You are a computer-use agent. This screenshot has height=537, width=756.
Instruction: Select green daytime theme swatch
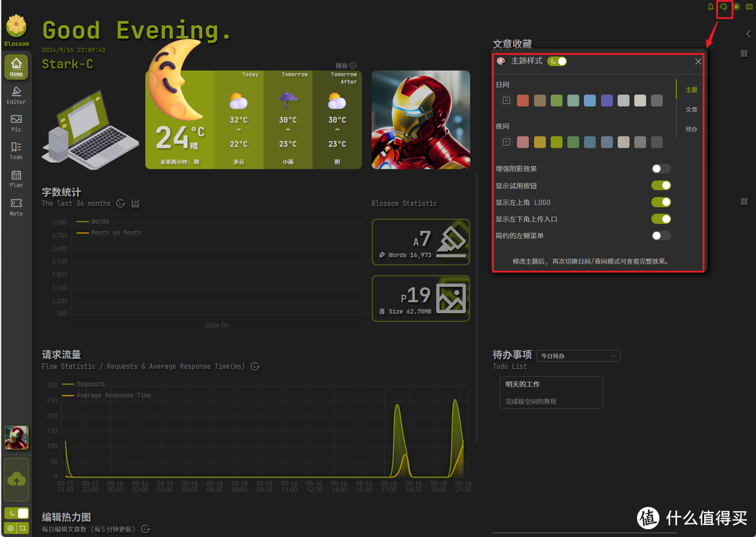pyautogui.click(x=556, y=100)
